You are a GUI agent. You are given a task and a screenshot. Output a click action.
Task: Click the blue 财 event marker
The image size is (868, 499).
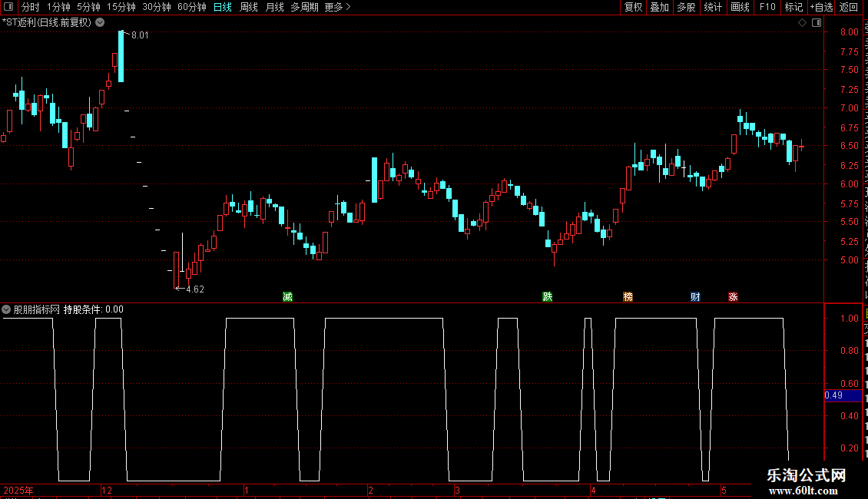click(695, 296)
